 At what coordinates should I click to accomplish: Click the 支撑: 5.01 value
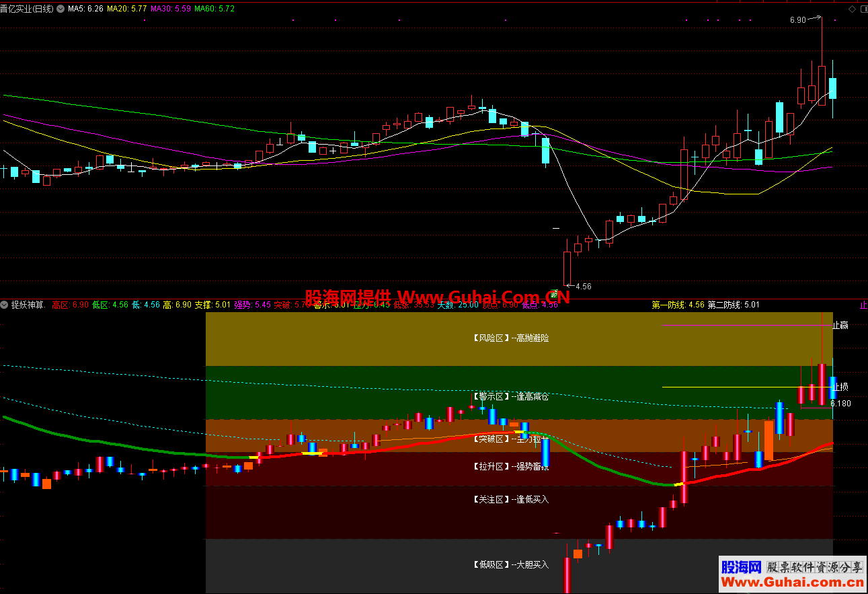tap(212, 305)
